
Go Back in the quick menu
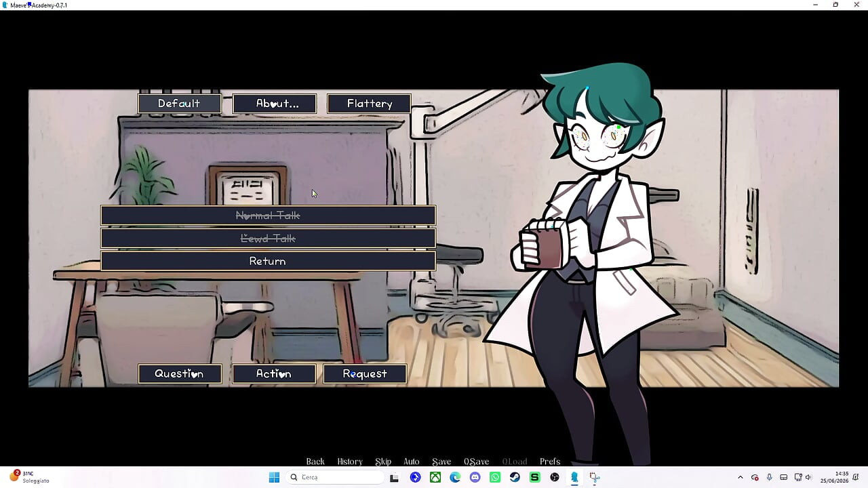click(315, 462)
